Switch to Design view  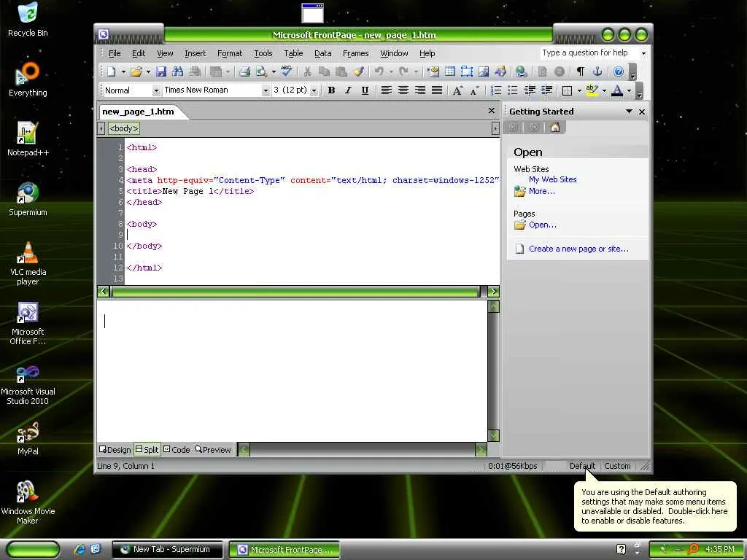click(115, 449)
